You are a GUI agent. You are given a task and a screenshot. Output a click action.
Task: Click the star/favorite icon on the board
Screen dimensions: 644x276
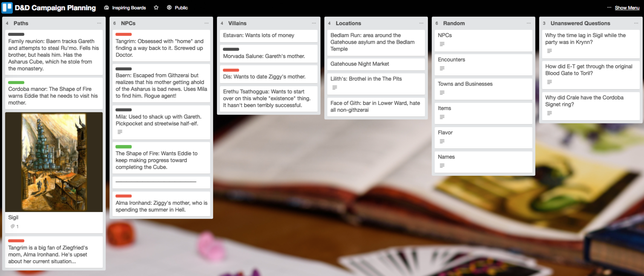[x=157, y=7]
